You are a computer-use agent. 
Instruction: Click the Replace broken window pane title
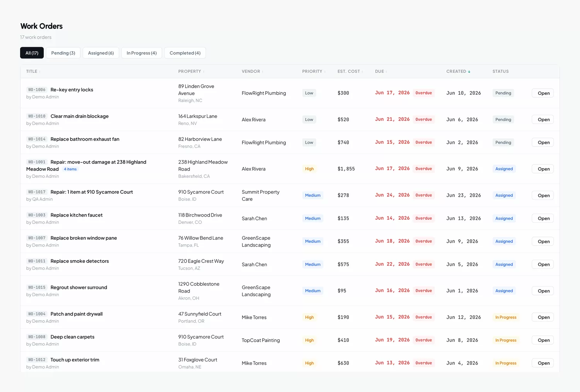pos(84,238)
